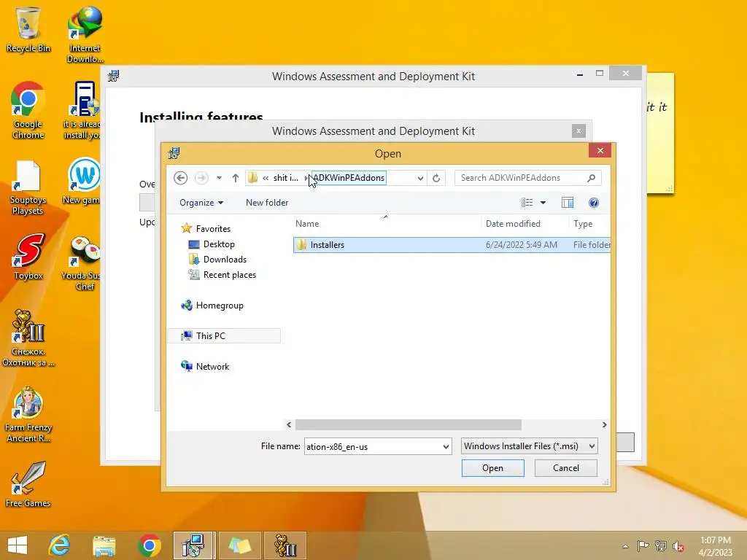Minimize the main Deployment Kit window
Screen dimensions: 747x560
coord(580,74)
